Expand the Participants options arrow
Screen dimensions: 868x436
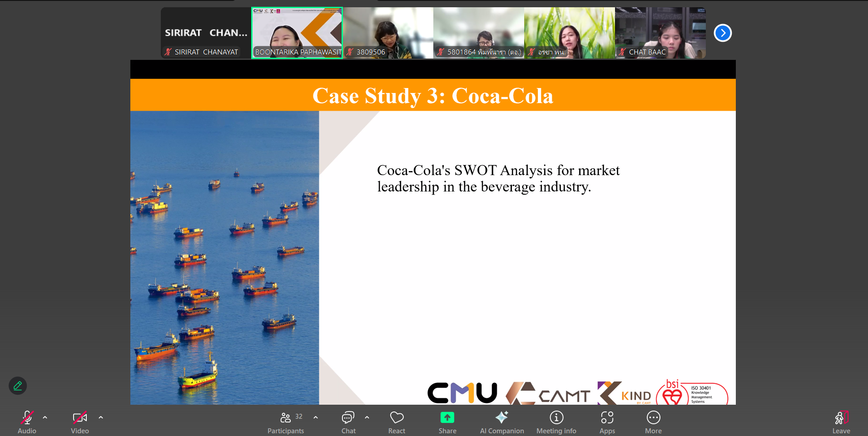click(316, 417)
